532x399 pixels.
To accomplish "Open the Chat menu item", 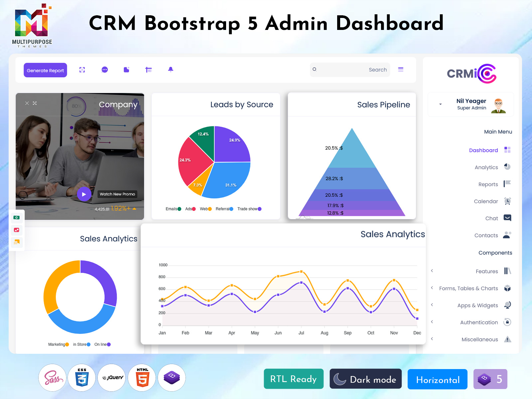I will [491, 218].
